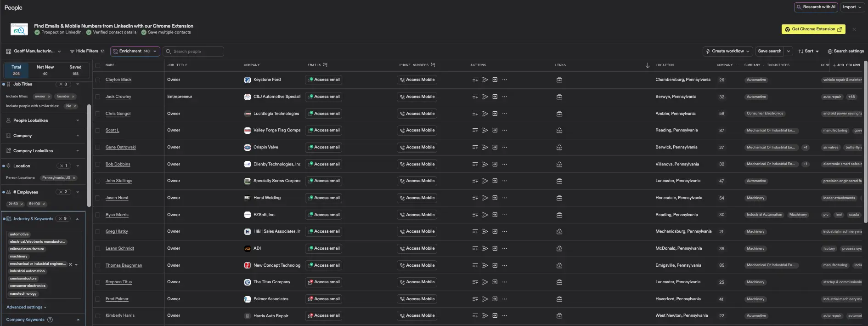Dismiss the Chrome Extension banner
Image resolution: width=868 pixels, height=326 pixels.
point(854,29)
